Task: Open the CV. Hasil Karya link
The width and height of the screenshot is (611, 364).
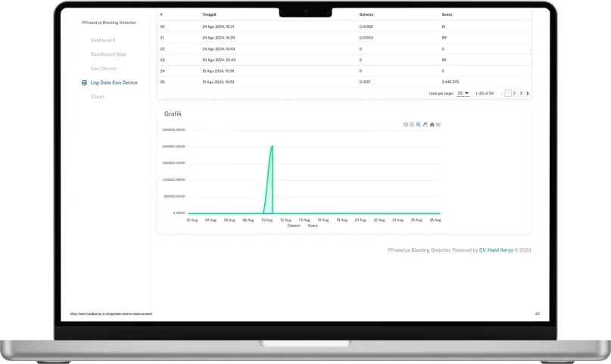Action: (x=495, y=249)
